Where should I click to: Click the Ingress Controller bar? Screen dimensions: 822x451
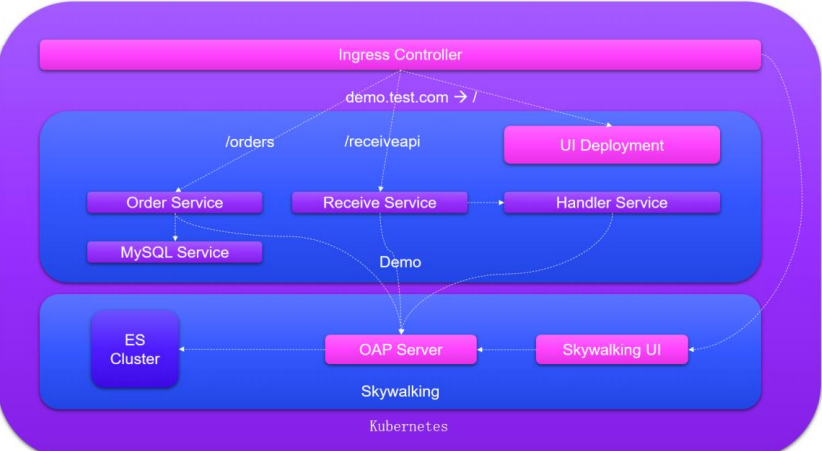point(400,55)
